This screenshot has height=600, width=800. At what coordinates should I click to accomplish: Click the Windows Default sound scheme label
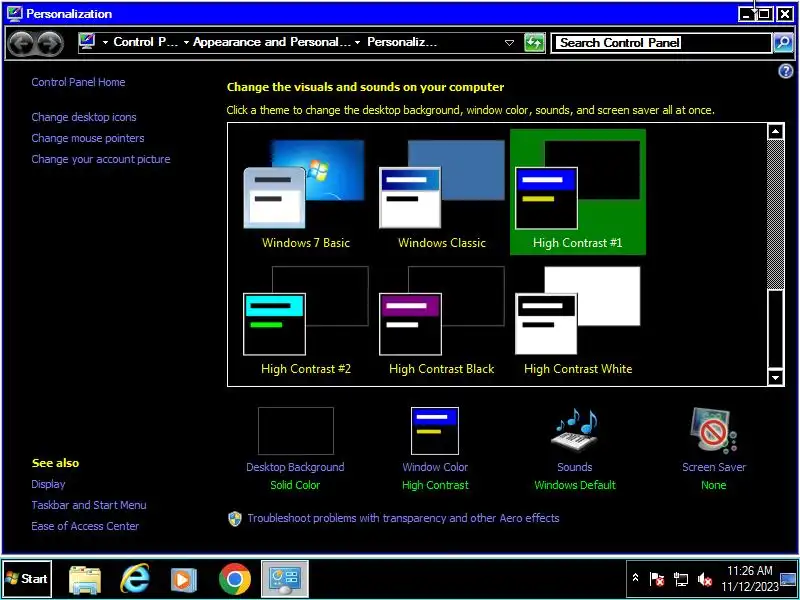(575, 485)
